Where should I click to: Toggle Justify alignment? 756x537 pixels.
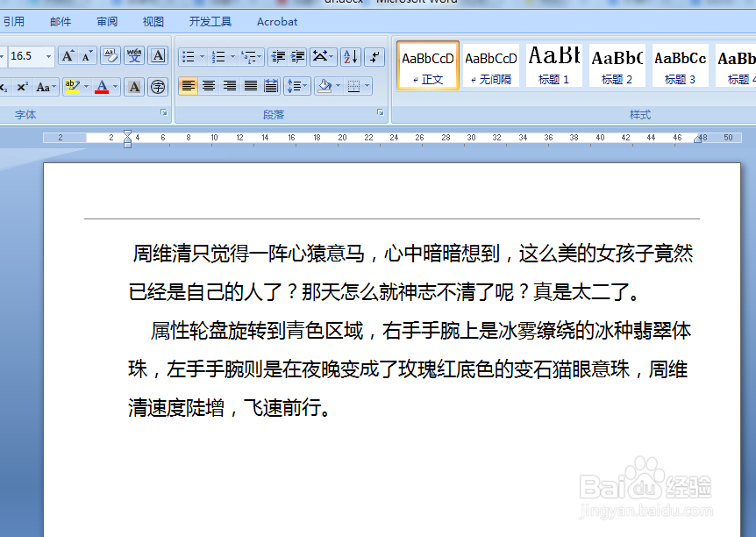click(250, 86)
